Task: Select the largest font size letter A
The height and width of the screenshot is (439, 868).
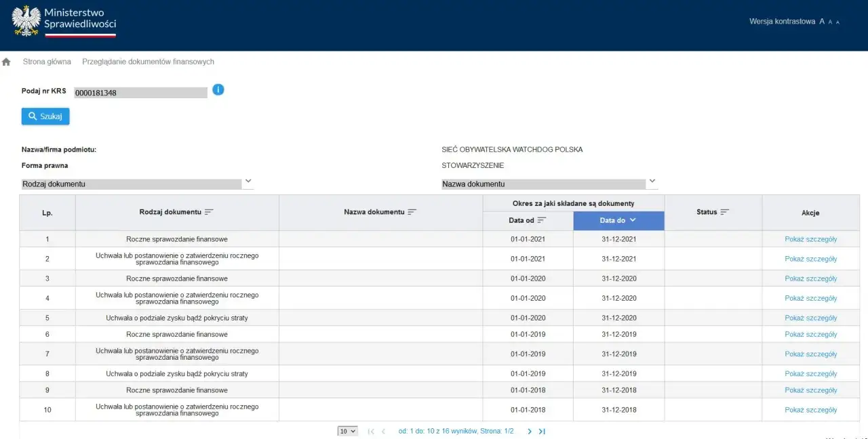Action: click(x=822, y=21)
